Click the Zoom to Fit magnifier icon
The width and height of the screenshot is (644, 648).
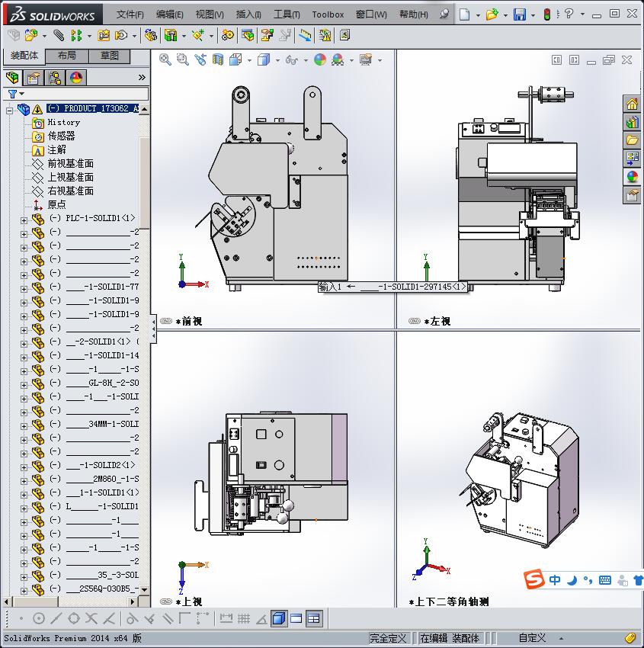pos(165,59)
